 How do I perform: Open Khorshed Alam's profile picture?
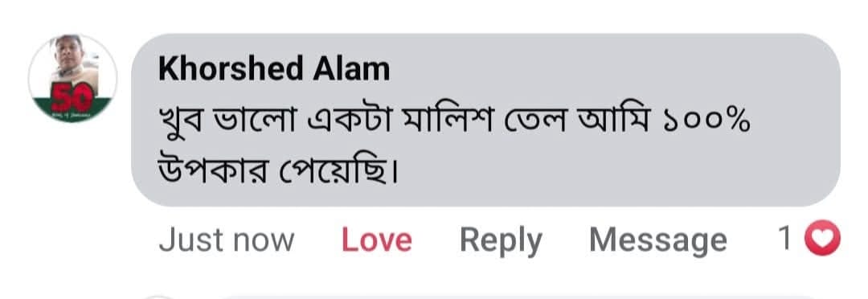coord(72,78)
